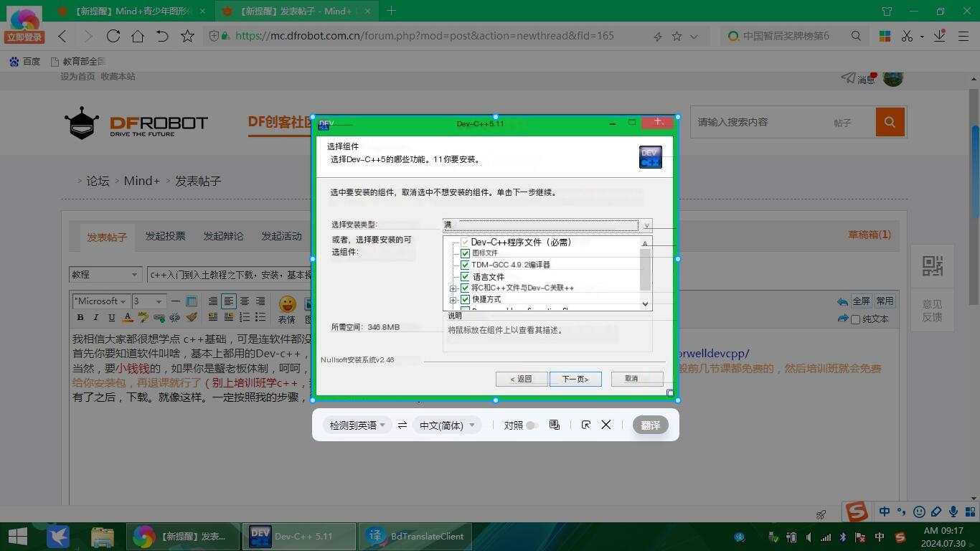The height and width of the screenshot is (551, 980).
Task: Click the orange search button on DFRobot
Action: point(890,122)
